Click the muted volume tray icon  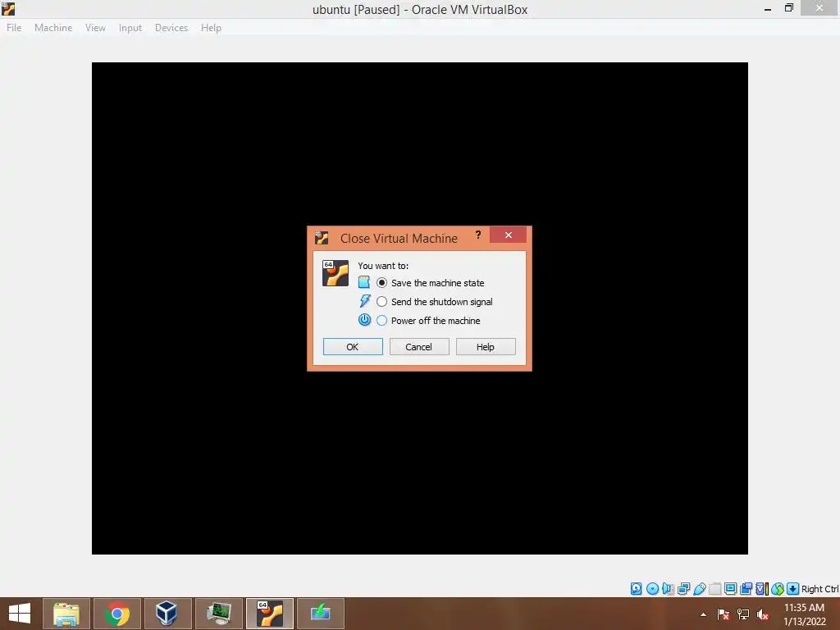763,614
